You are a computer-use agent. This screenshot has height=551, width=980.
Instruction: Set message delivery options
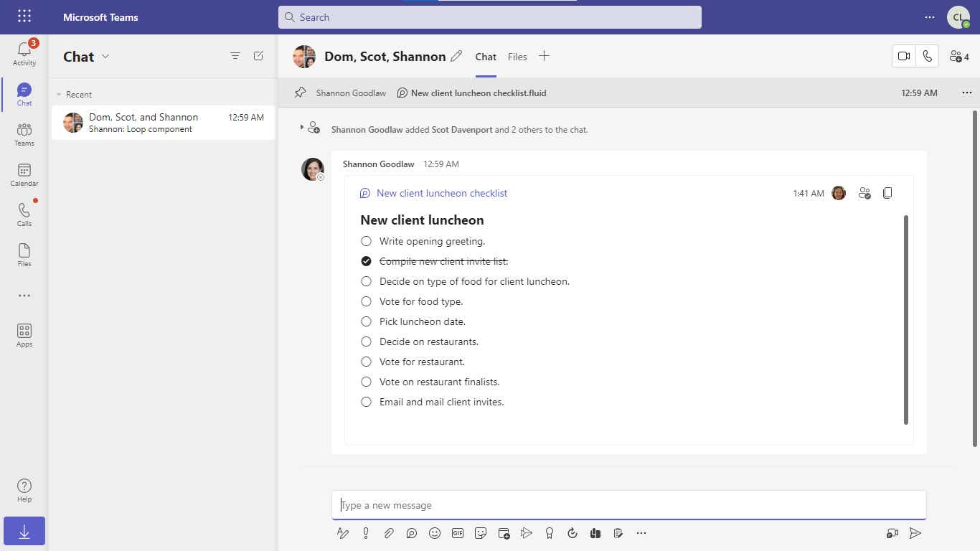click(x=366, y=533)
